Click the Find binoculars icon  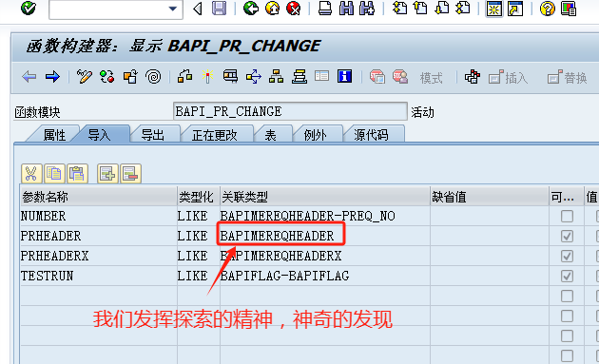[x=346, y=9]
